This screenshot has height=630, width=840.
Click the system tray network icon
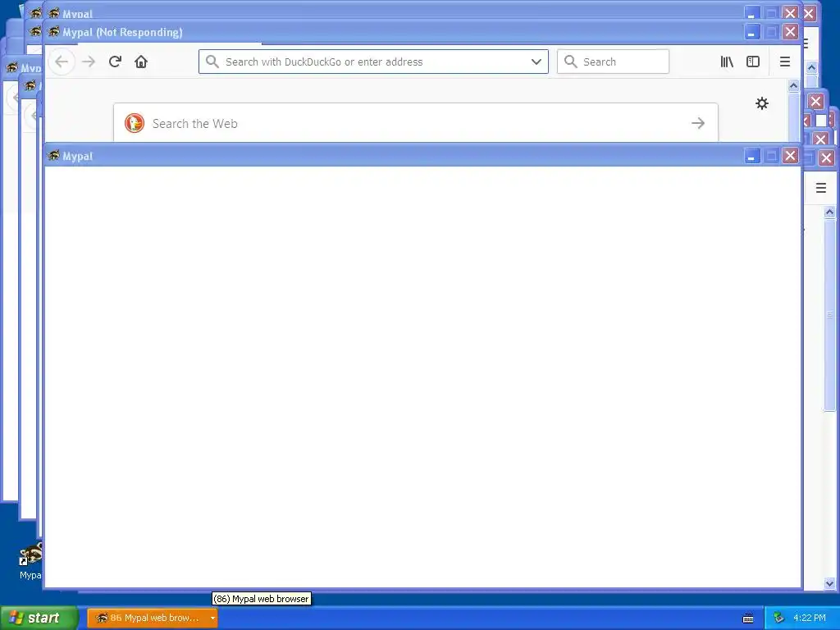tap(778, 618)
